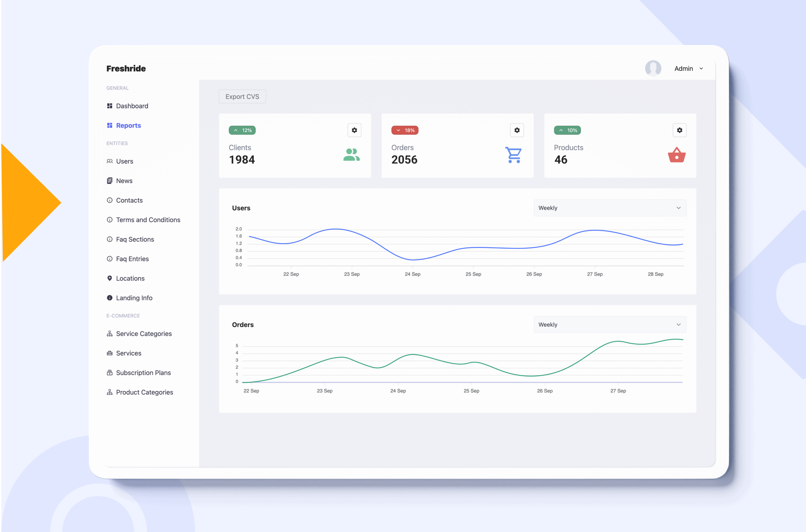This screenshot has width=806, height=532.
Task: Click the Faq Entries info icon
Action: (x=109, y=259)
